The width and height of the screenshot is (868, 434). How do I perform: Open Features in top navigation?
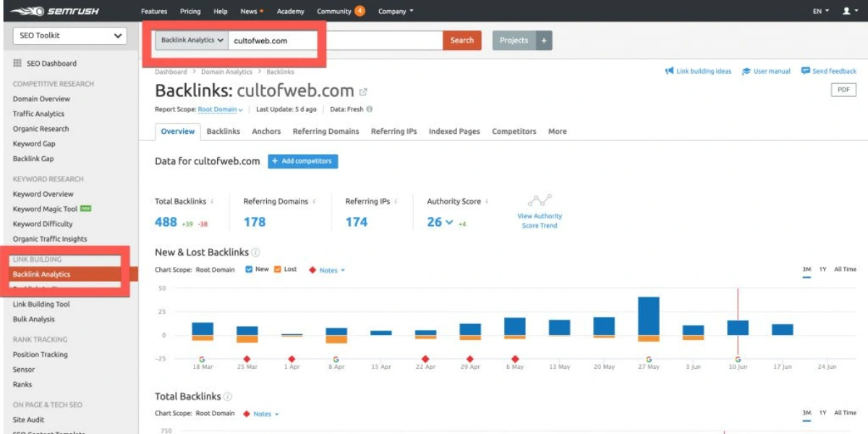(154, 11)
